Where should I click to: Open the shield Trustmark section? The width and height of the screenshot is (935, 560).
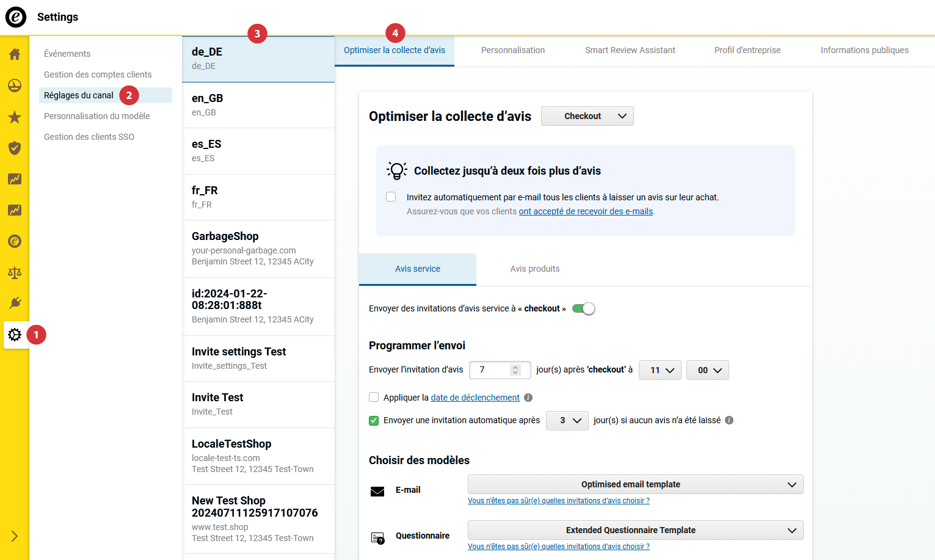pyautogui.click(x=14, y=148)
